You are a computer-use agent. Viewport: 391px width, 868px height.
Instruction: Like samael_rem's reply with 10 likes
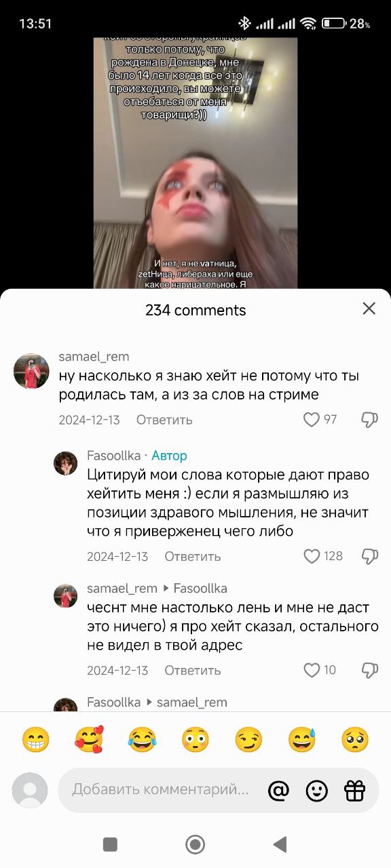pyautogui.click(x=311, y=671)
